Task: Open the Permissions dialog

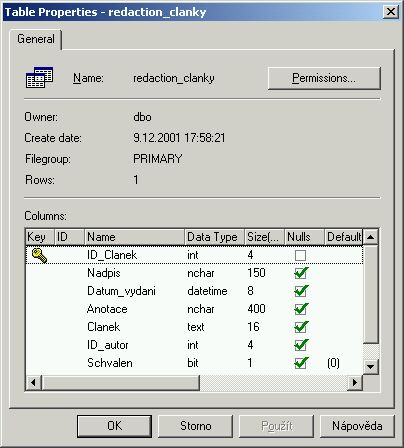Action: [x=324, y=78]
